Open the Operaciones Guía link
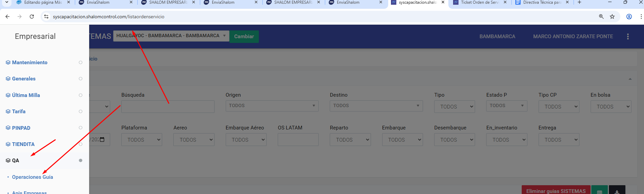The height and width of the screenshot is (194, 644). 32,177
